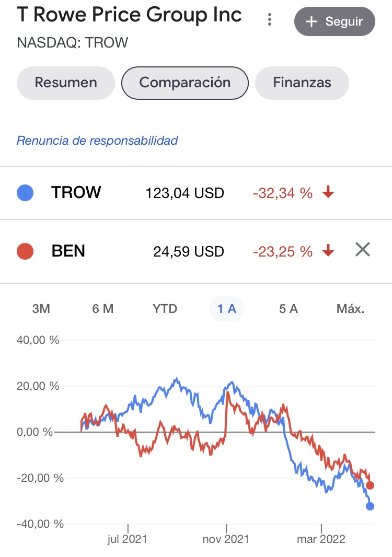
Task: Select the 3M time range
Action: point(41,309)
